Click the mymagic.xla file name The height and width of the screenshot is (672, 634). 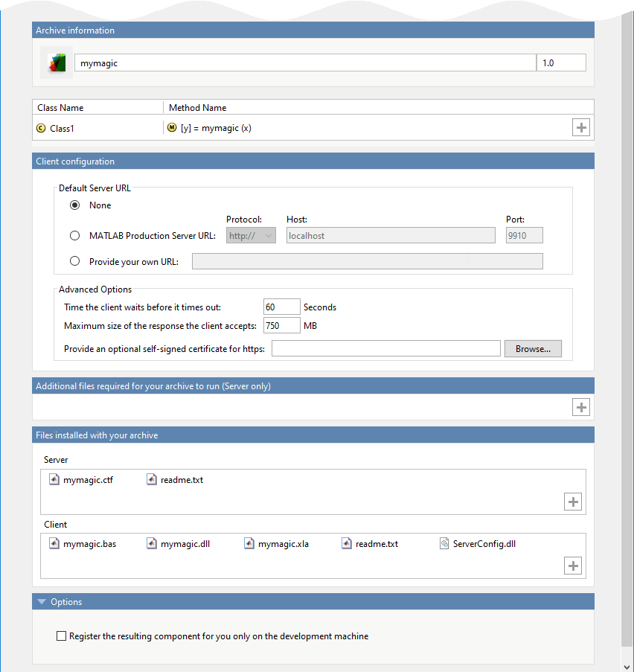(x=284, y=544)
